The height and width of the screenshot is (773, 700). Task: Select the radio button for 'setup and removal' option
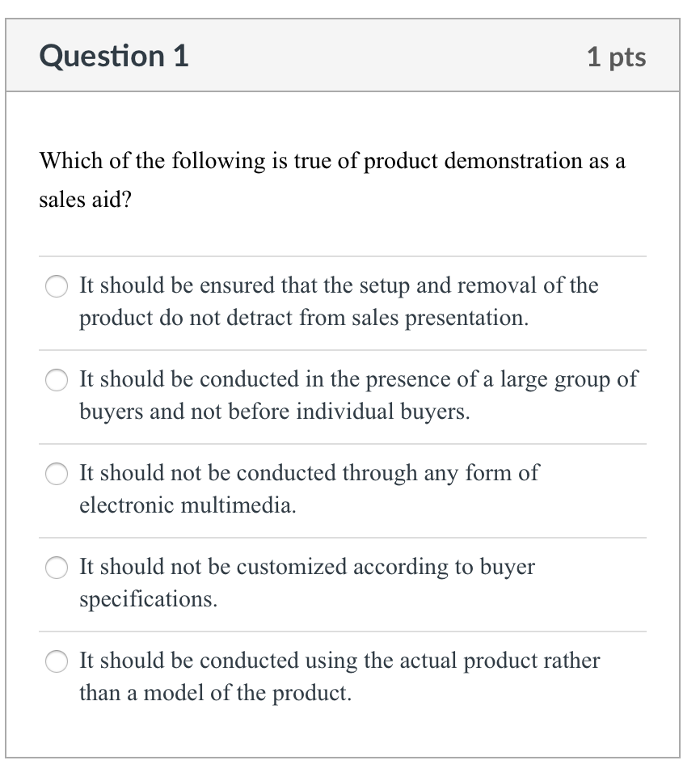tap(56, 285)
